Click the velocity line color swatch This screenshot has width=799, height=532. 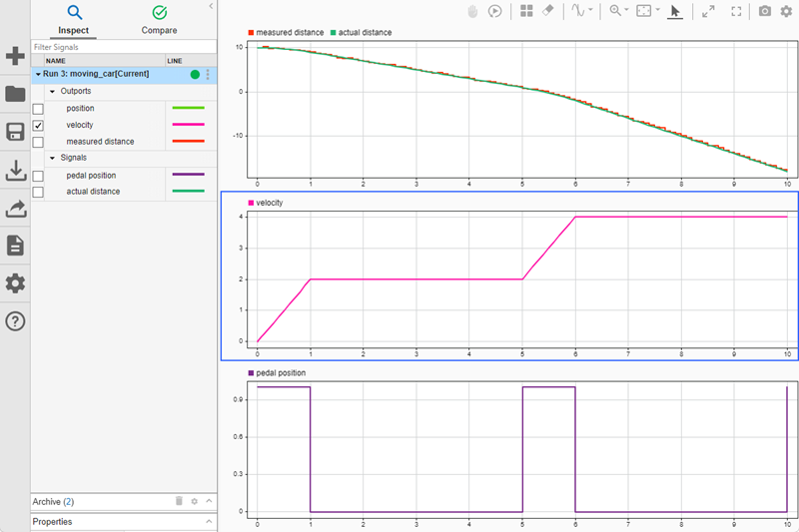188,125
